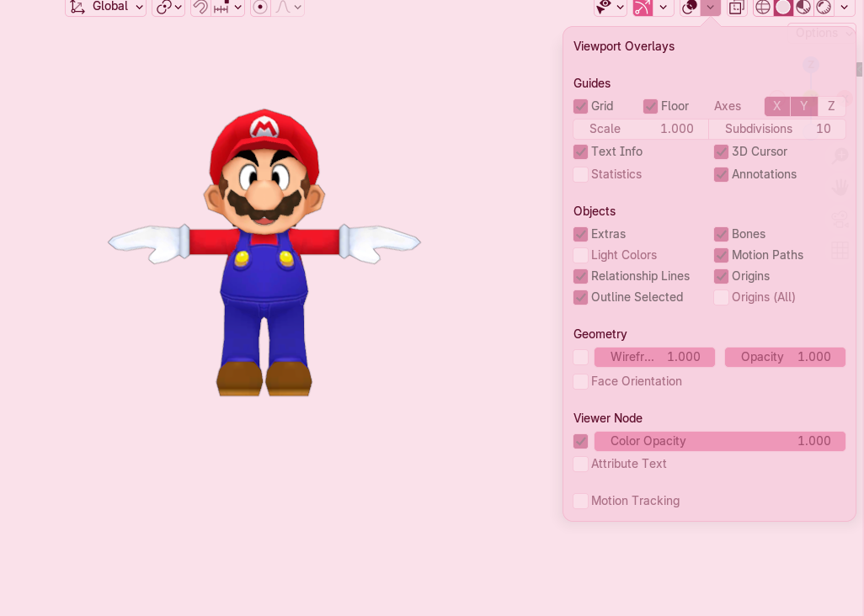Image resolution: width=864 pixels, height=616 pixels.
Task: Open the Global transform orientation dropdown
Action: click(x=105, y=7)
